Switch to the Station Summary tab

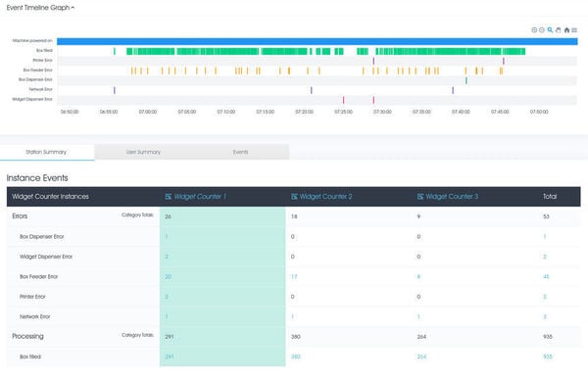pos(46,152)
